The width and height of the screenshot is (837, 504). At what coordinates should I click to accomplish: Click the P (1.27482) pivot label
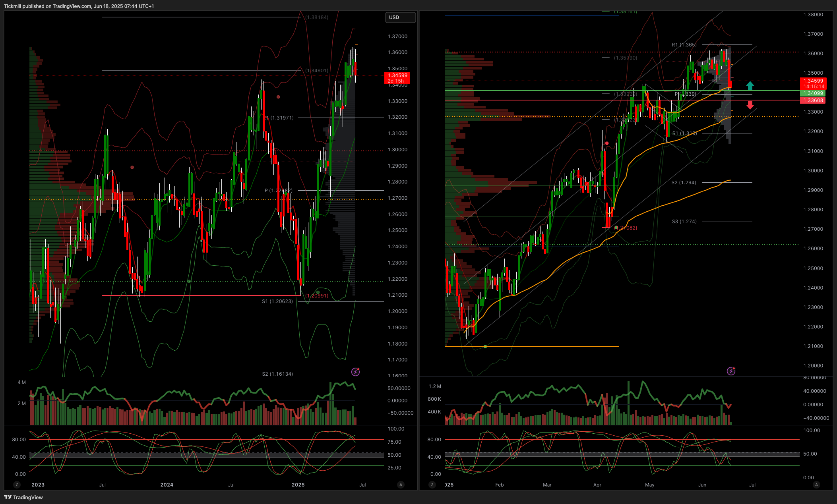point(279,191)
